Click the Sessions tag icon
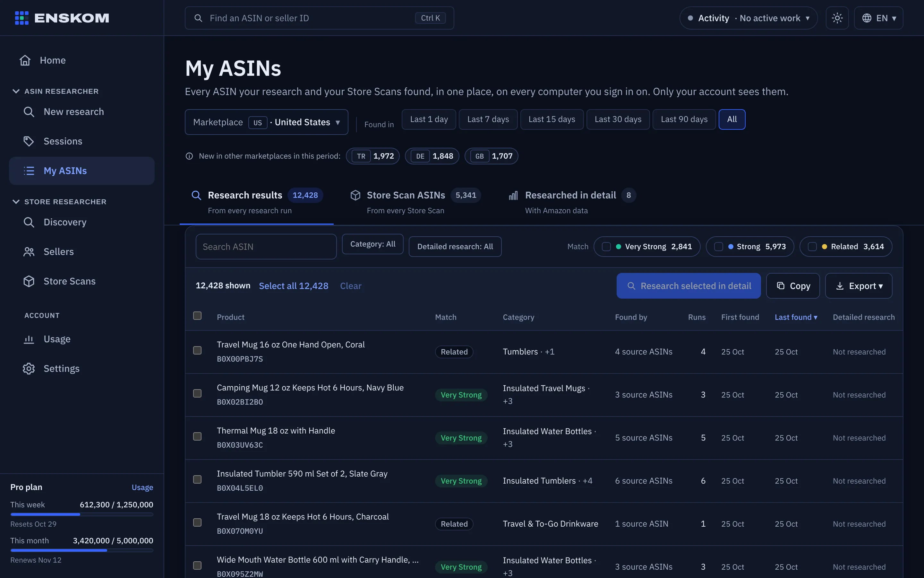Viewport: 924px width, 578px height. click(29, 141)
